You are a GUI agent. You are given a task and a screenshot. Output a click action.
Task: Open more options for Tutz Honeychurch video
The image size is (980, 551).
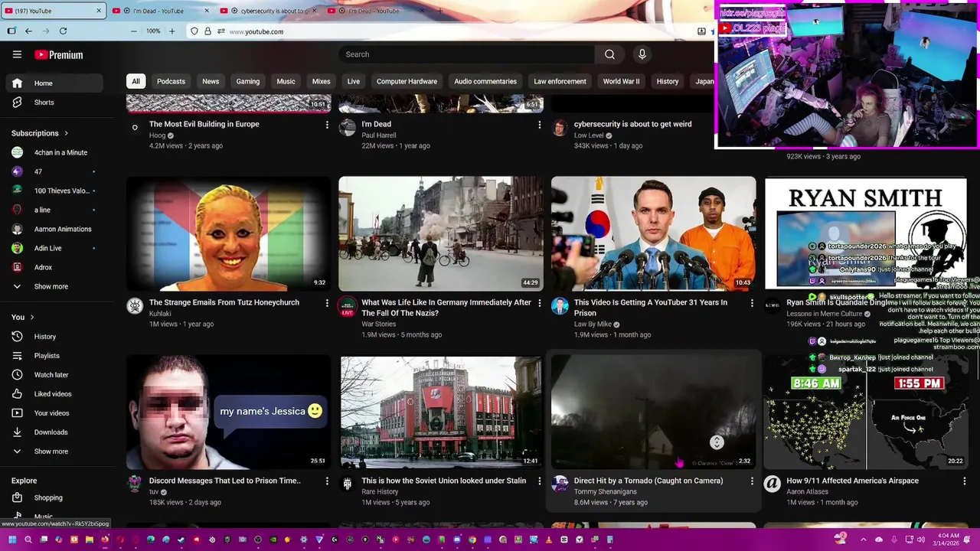(x=327, y=302)
